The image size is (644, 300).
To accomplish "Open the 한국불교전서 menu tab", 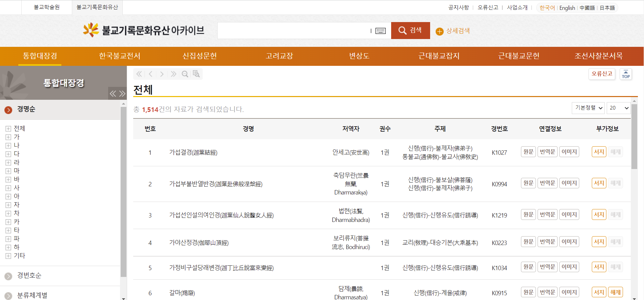I will point(120,56).
